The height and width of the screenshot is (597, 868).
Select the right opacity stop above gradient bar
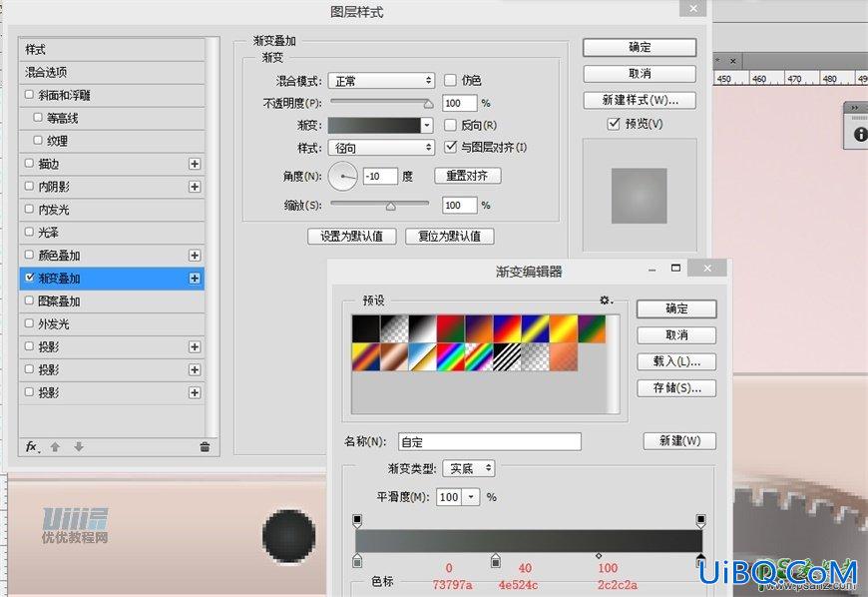point(700,520)
